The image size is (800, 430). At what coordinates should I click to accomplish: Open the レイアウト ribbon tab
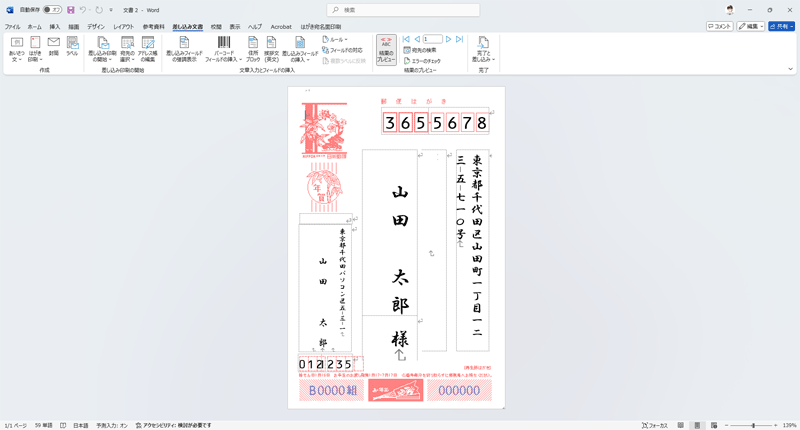[123, 27]
